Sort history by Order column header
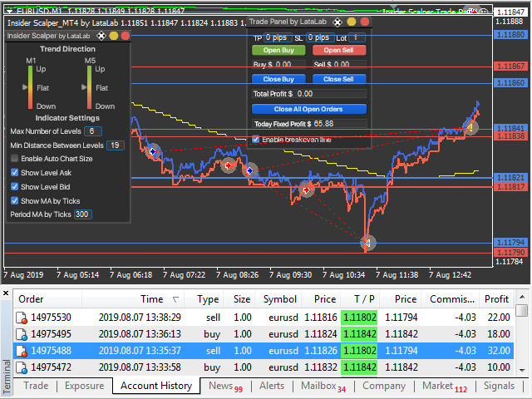Image resolution: width=532 pixels, height=399 pixels. point(47,299)
